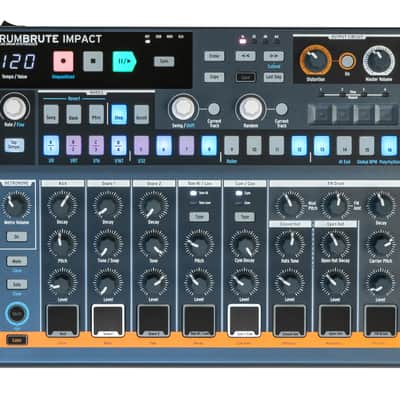
Task: Toggle step button 4
Action: coord(119,145)
